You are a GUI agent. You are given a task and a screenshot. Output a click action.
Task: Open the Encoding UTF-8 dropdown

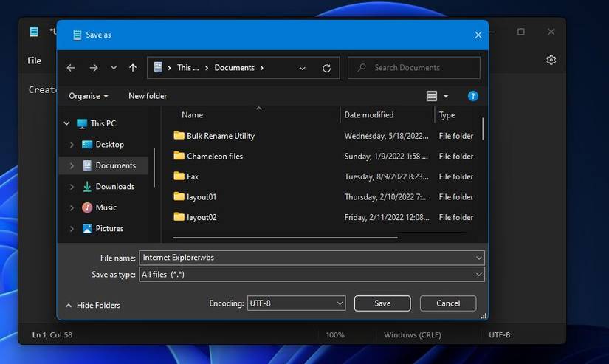tap(296, 303)
